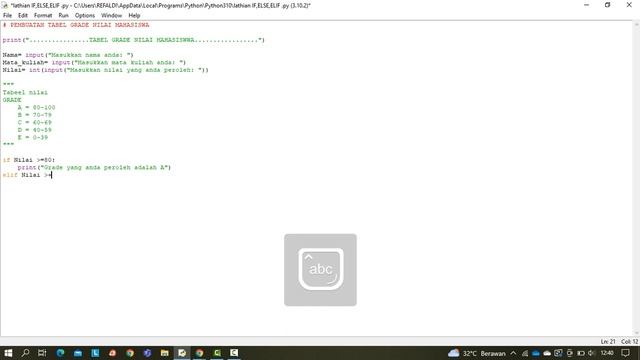Open taskbar Search magnifier

coord(25,353)
